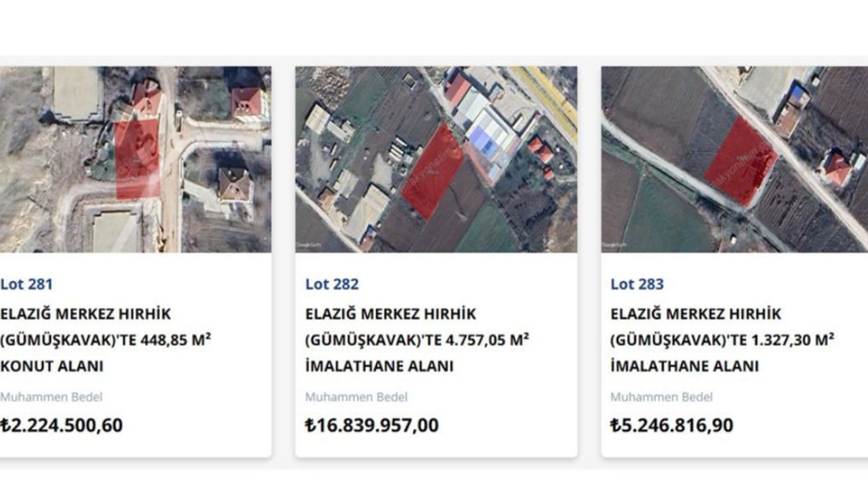Viewport: 868px width, 488px height.
Task: Click the red highlighted parcel in Lot 282 image
Action: (x=432, y=171)
